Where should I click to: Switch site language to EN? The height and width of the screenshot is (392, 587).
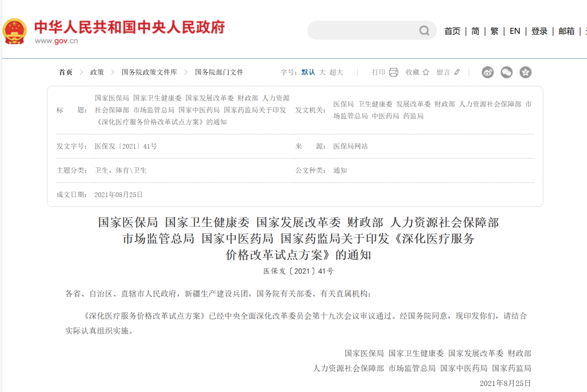coord(515,31)
